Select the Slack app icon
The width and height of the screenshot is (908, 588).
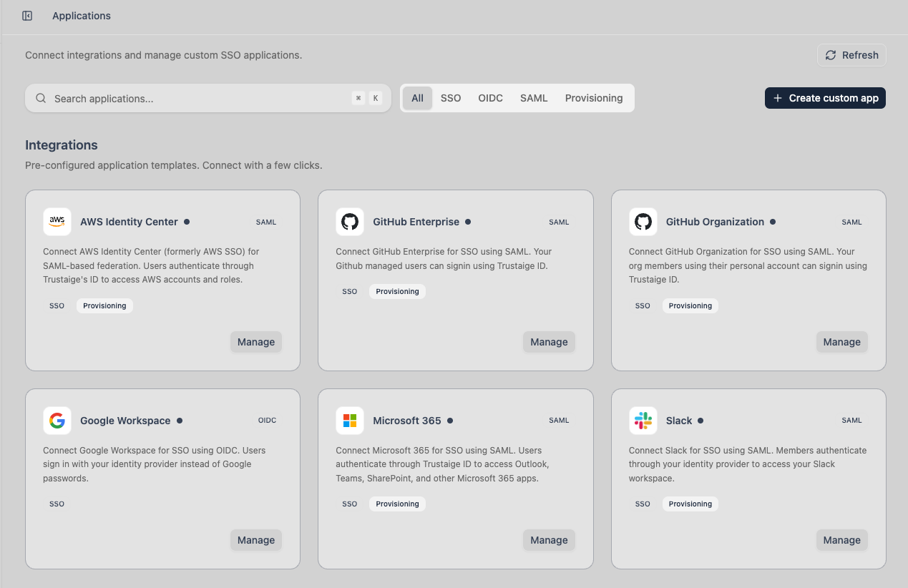point(643,421)
